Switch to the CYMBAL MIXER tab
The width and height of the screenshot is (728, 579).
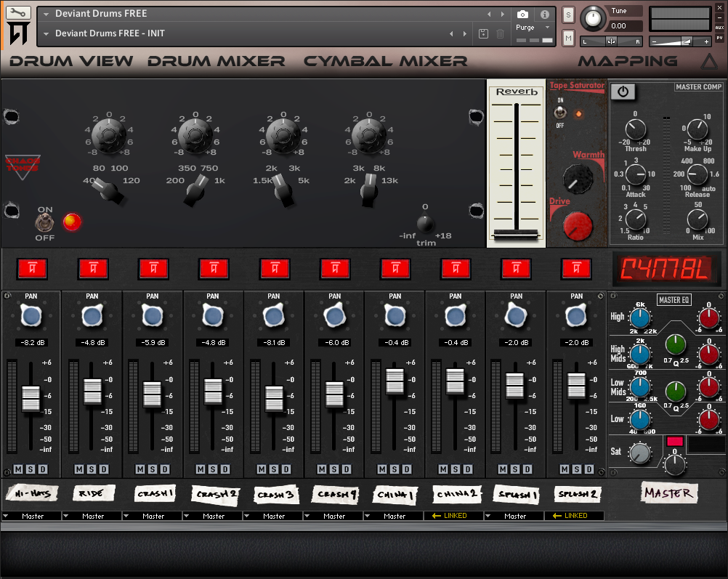tap(385, 61)
